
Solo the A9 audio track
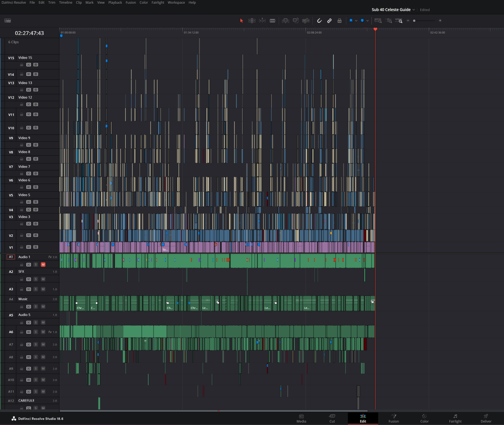pyautogui.click(x=36, y=369)
